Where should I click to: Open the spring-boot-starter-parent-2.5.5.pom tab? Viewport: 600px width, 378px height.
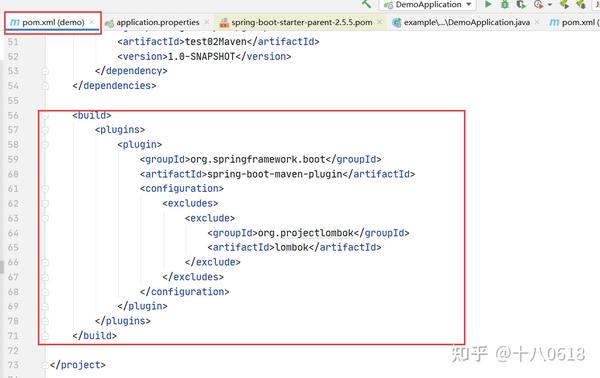click(302, 22)
